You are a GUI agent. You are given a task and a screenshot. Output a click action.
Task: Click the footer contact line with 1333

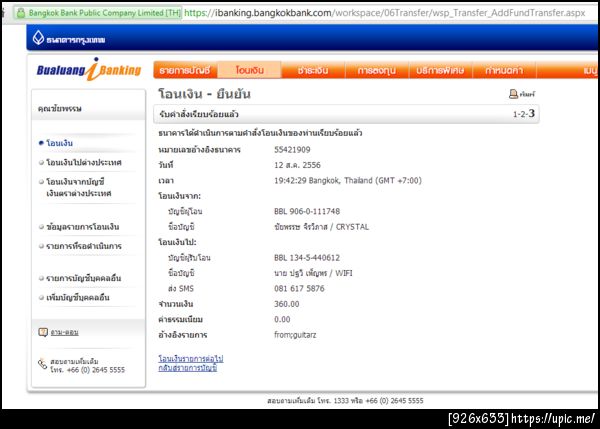pyautogui.click(x=345, y=401)
